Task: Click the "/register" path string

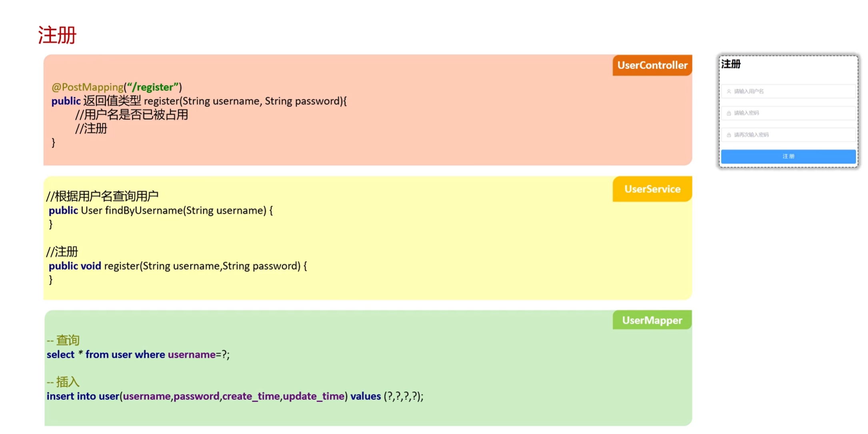Action: (153, 87)
